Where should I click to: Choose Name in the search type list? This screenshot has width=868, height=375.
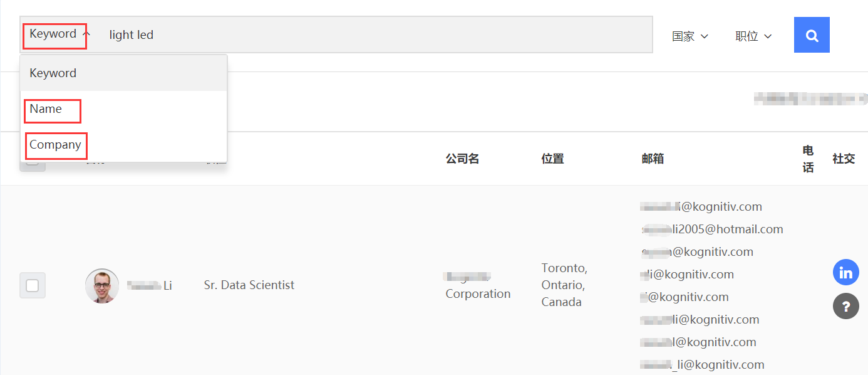click(46, 109)
